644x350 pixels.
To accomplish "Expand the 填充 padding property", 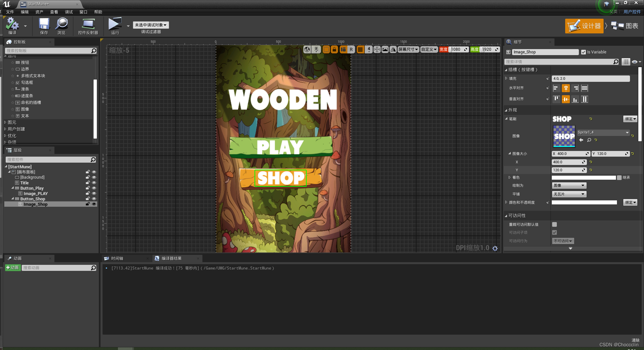I will pyautogui.click(x=506, y=78).
